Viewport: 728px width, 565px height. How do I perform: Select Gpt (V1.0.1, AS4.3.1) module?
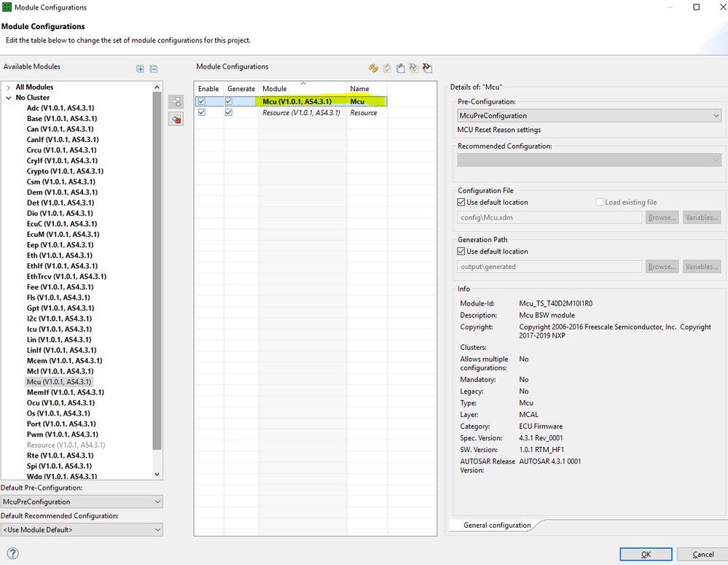60,308
